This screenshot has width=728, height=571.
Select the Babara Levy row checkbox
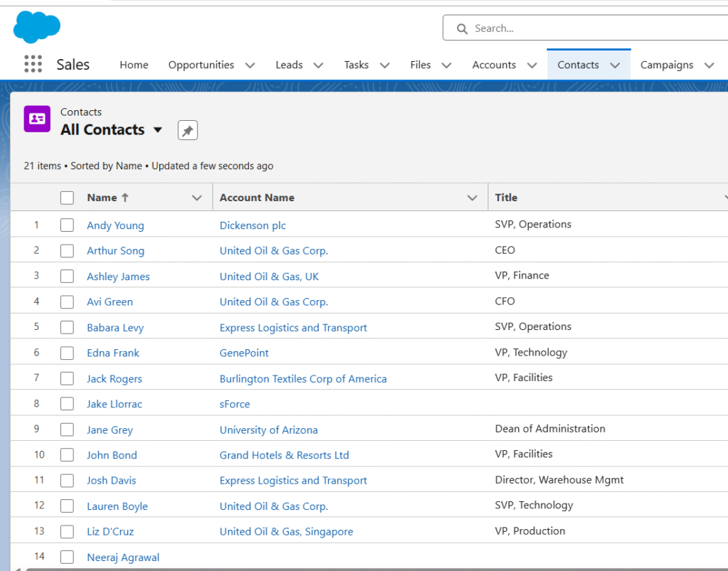(x=67, y=327)
